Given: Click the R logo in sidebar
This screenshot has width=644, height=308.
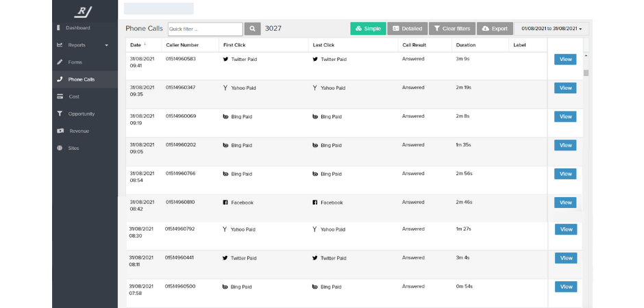Looking at the screenshot, I should click(x=85, y=10).
